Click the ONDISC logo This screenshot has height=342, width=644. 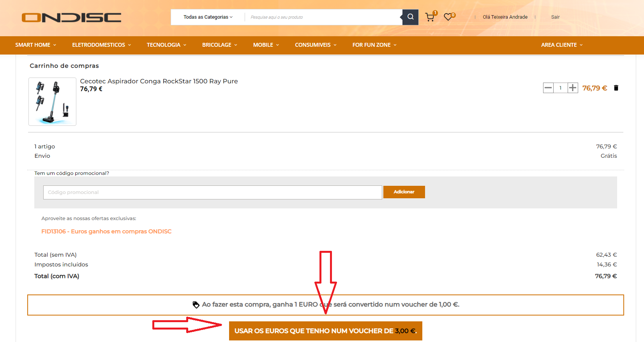pos(71,18)
